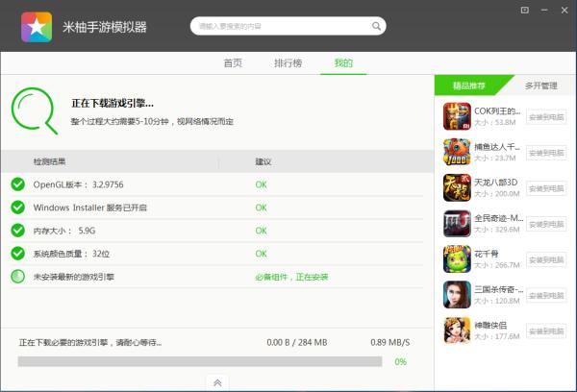Click Windows Installer 服务已开启 row text
Viewport: 577px width, 392px height.
pos(89,208)
